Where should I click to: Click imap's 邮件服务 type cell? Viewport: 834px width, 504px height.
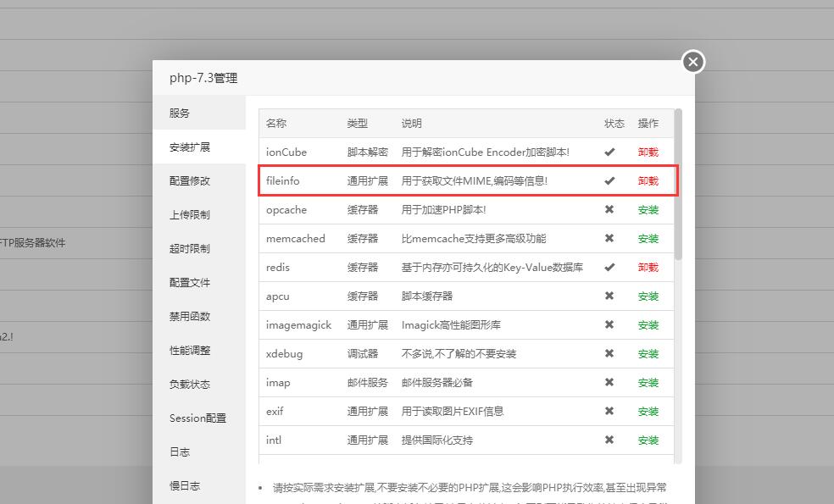point(368,383)
